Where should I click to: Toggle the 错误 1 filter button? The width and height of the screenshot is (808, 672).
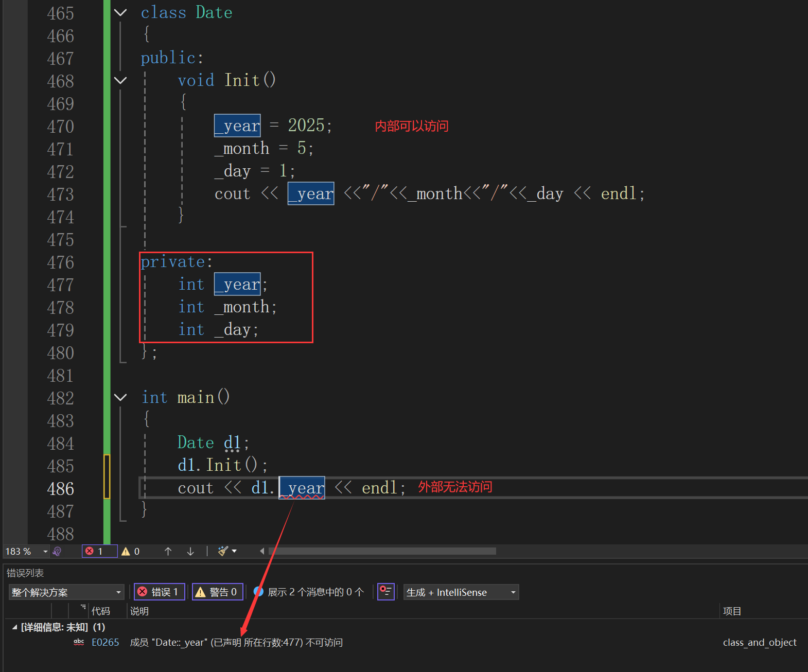[x=160, y=592]
